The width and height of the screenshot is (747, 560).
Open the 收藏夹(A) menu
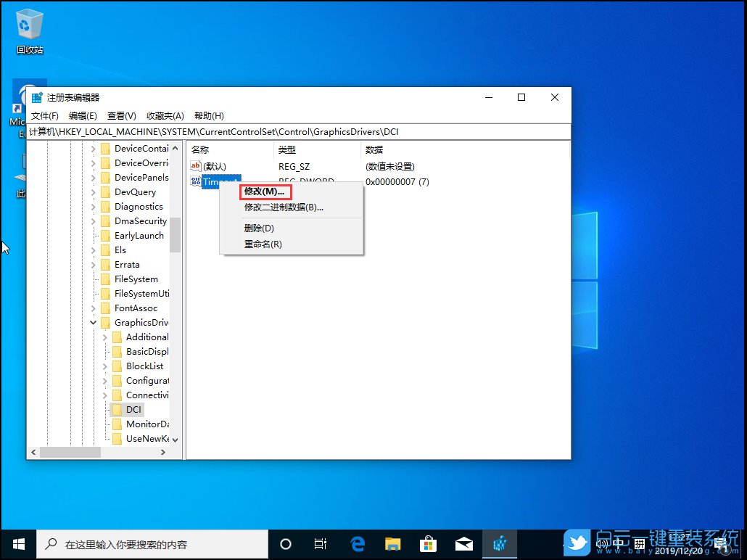pos(165,115)
